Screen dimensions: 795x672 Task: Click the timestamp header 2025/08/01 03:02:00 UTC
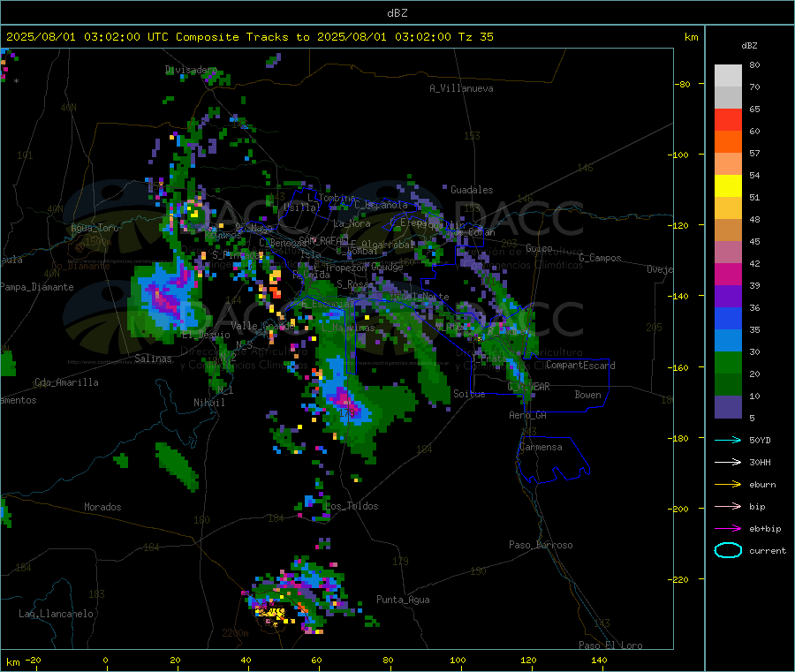click(87, 37)
